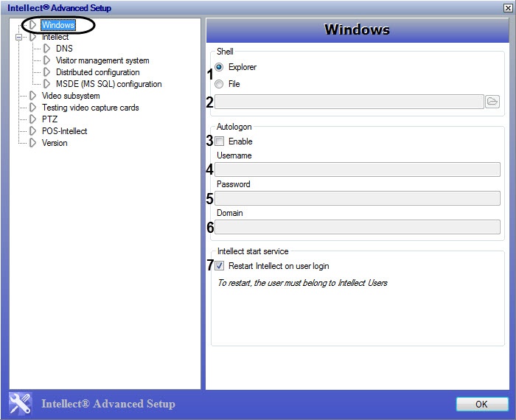The width and height of the screenshot is (516, 420).
Task: Uncheck Restart Intellect on user login
Action: pos(220,266)
